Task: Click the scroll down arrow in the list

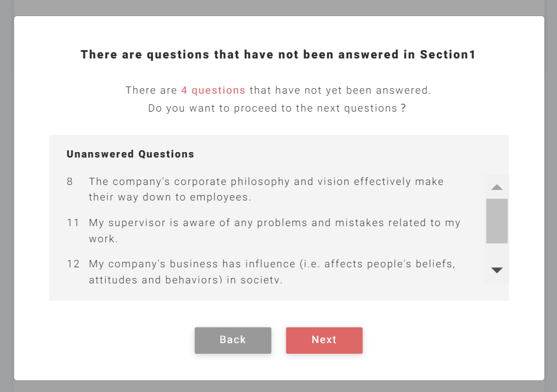Action: point(497,270)
